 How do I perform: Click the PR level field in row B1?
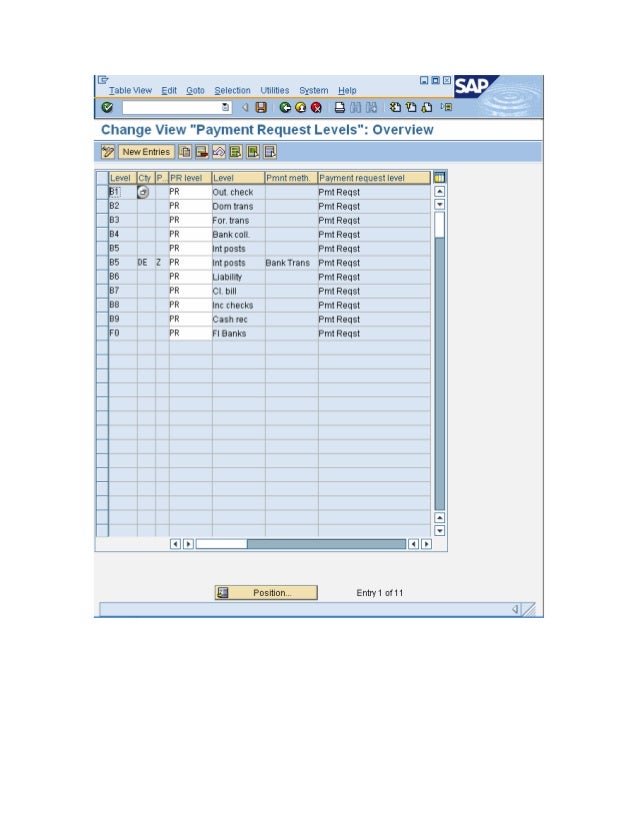(190, 192)
